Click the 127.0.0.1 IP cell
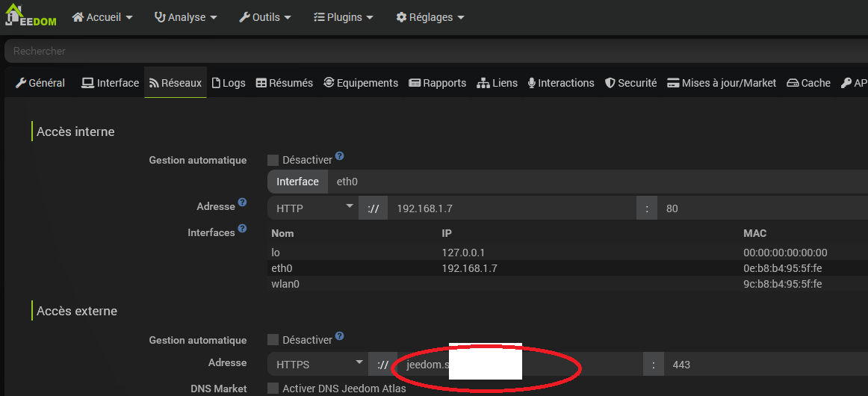The width and height of the screenshot is (868, 396). tap(463, 253)
